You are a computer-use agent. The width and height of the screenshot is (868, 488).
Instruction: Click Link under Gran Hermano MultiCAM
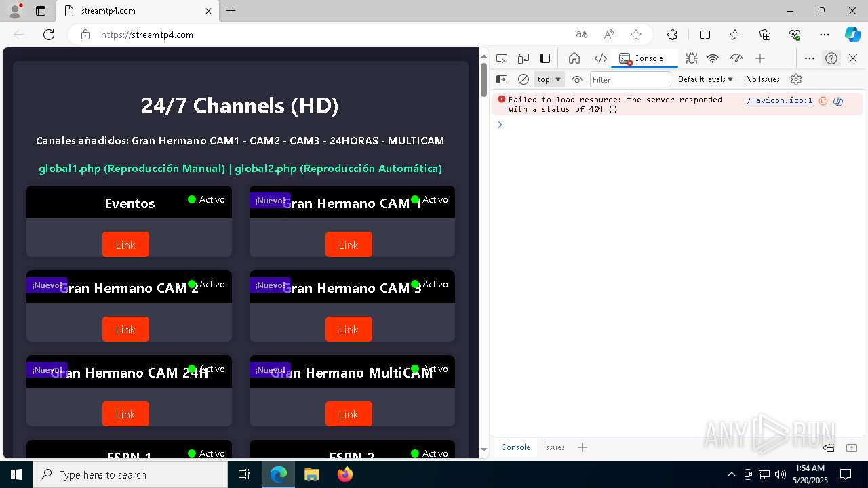349,414
